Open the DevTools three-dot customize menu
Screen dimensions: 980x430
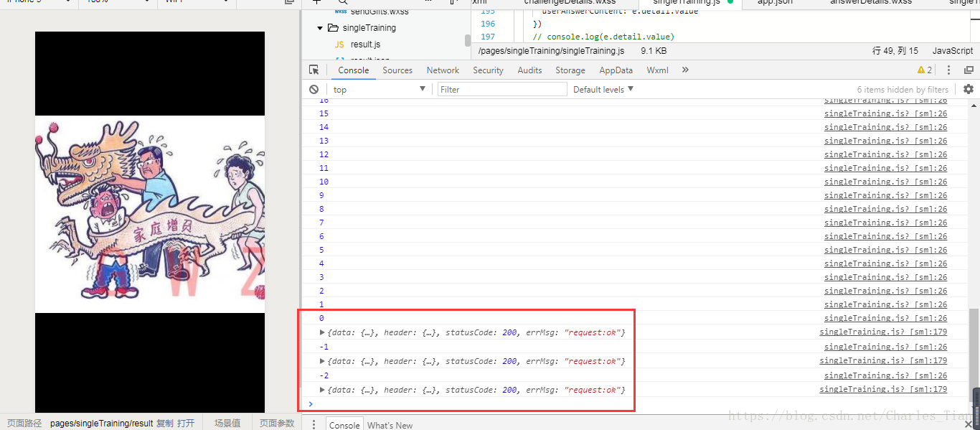coord(949,70)
